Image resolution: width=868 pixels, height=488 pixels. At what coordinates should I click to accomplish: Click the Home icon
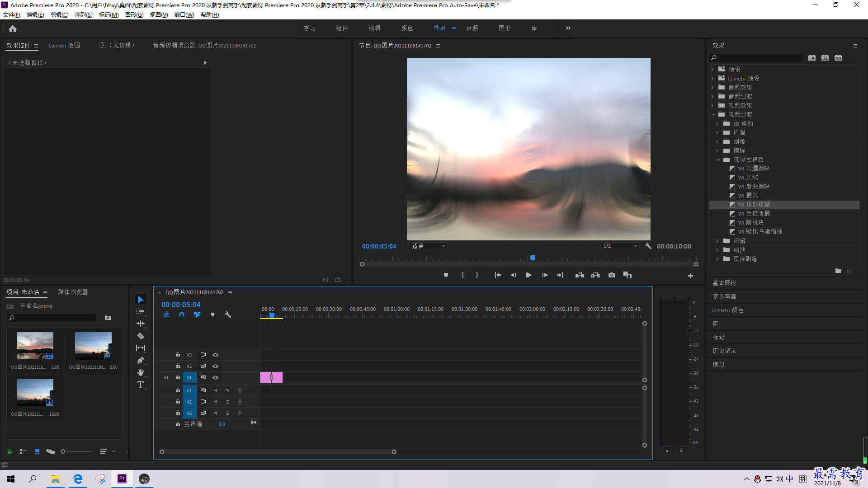[x=13, y=28]
